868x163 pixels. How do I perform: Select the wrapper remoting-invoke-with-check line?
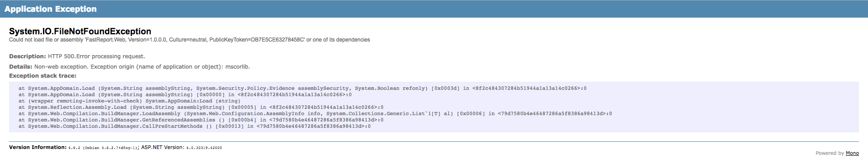(129, 101)
